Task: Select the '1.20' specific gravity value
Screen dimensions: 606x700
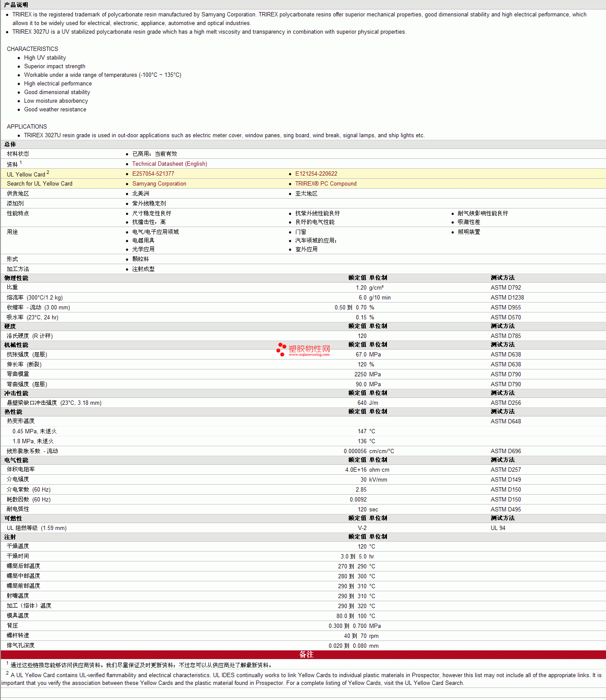Action: coord(361,288)
